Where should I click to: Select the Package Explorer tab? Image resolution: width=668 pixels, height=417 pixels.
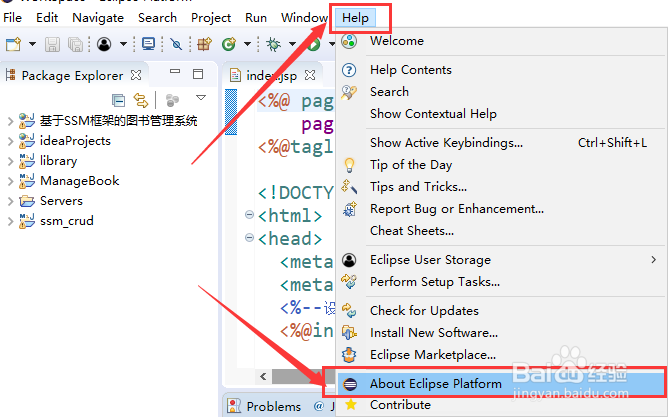pyautogui.click(x=72, y=75)
